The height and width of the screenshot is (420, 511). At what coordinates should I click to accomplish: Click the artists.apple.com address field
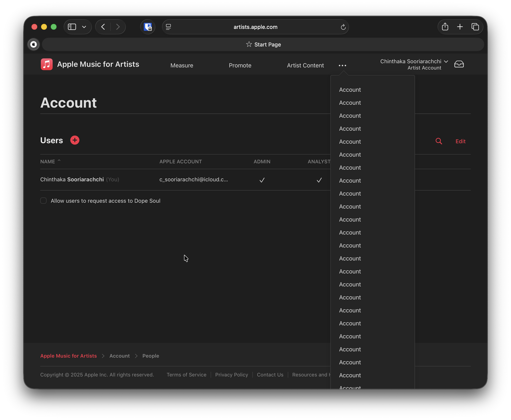point(255,27)
